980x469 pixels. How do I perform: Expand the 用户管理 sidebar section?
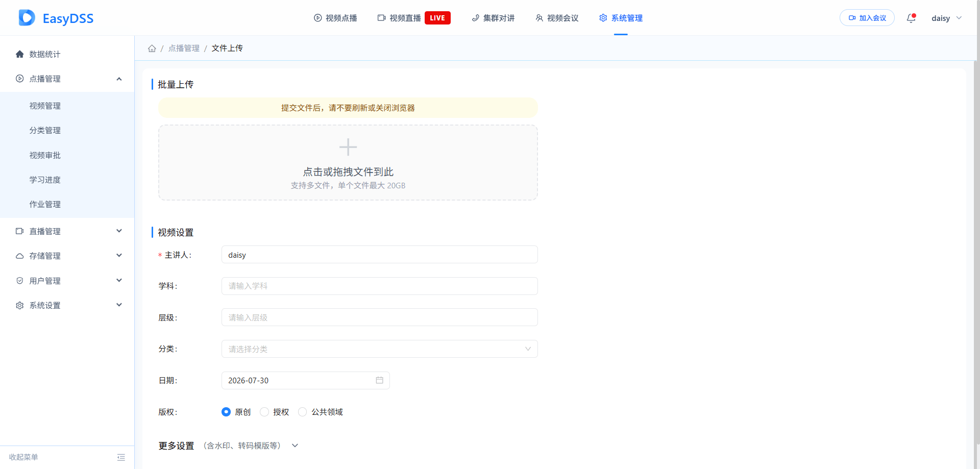tap(119, 281)
